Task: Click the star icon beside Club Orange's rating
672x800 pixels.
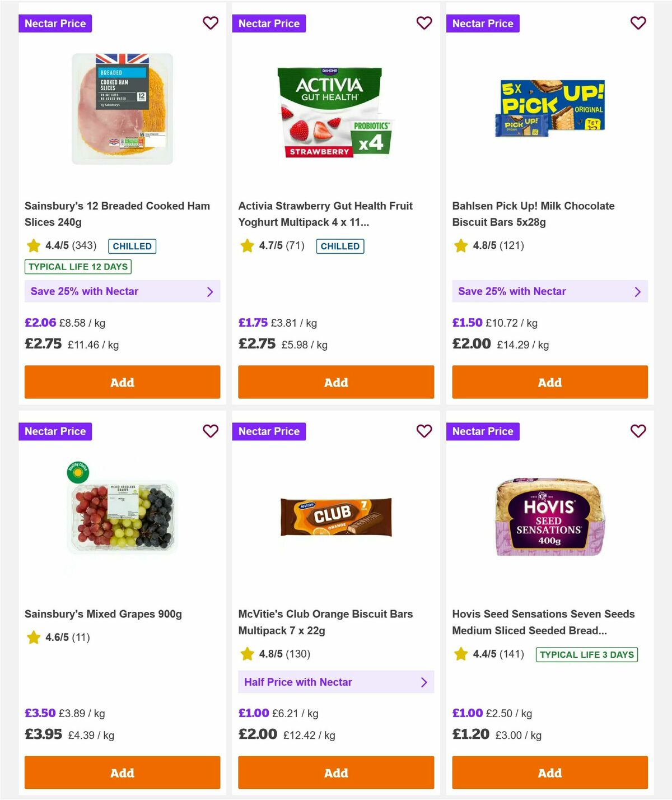Action: click(x=247, y=653)
